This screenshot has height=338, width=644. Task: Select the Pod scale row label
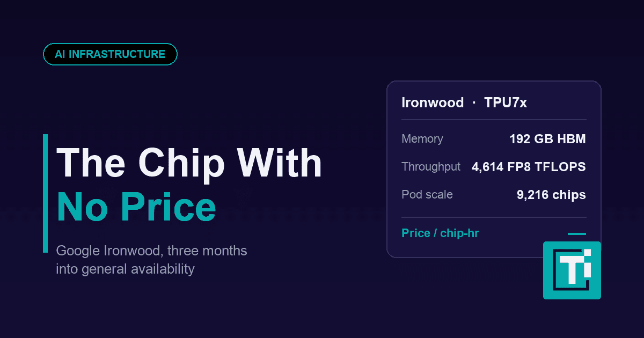click(x=427, y=195)
